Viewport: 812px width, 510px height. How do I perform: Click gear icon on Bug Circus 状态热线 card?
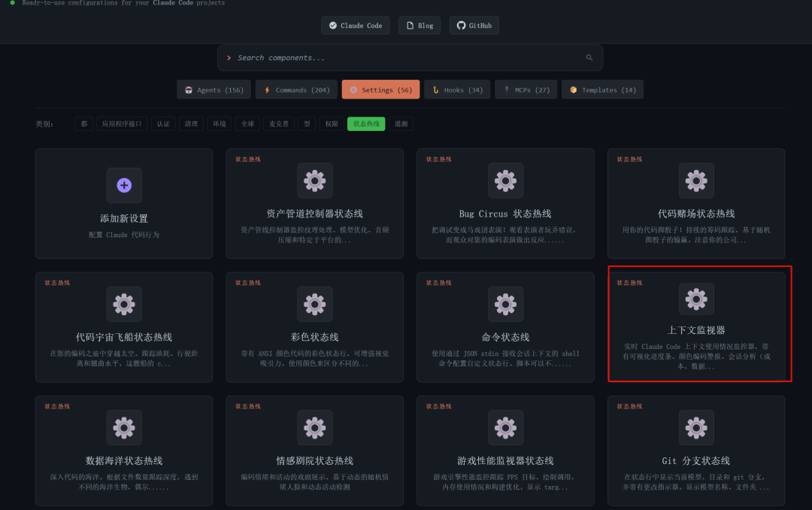pos(505,181)
